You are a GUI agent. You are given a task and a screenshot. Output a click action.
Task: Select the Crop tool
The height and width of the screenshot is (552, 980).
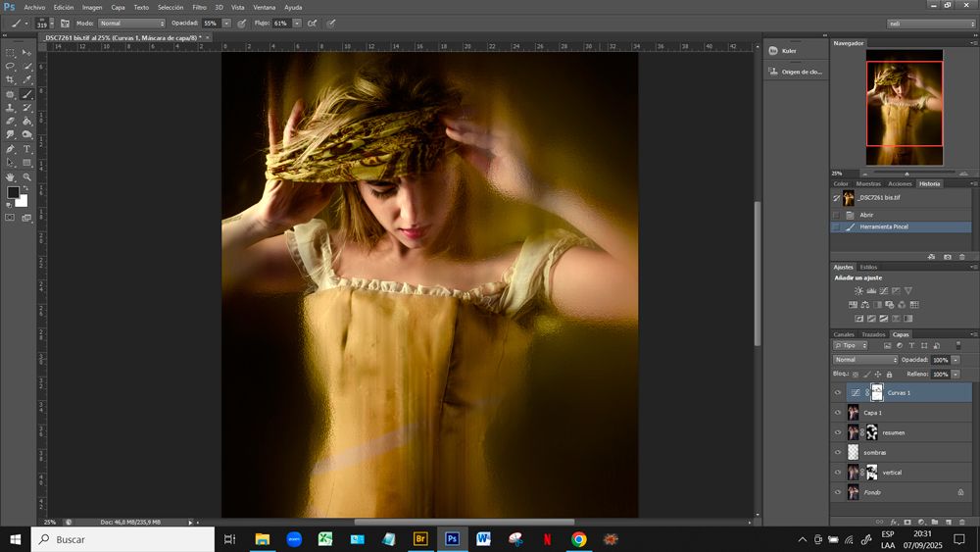point(10,80)
